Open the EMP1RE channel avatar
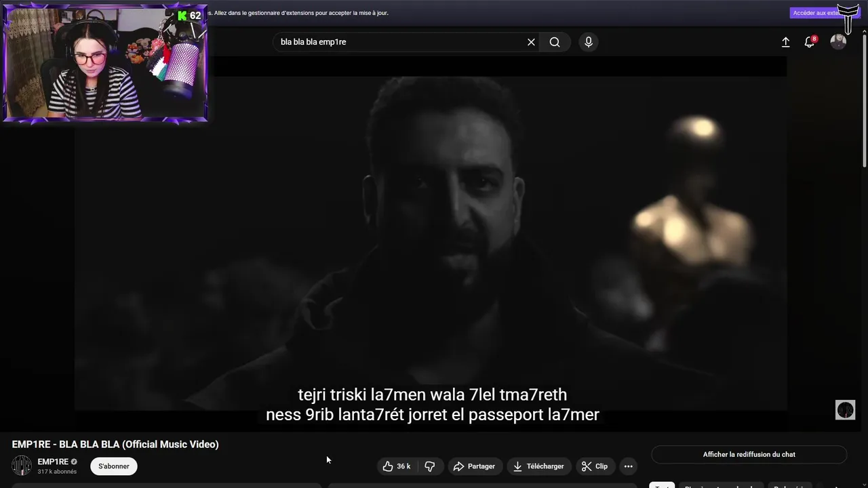This screenshot has height=488, width=868. [x=22, y=466]
